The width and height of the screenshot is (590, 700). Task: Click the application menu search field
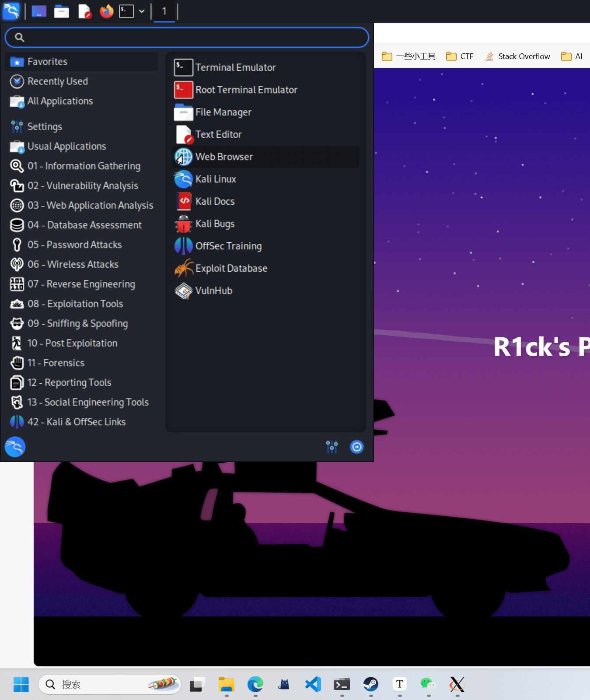(x=187, y=37)
